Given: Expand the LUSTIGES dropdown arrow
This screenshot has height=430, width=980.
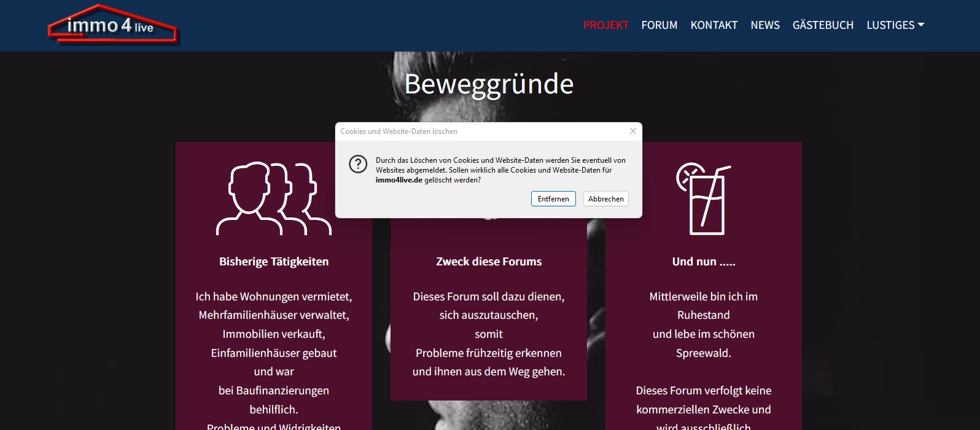Looking at the screenshot, I should click(920, 25).
